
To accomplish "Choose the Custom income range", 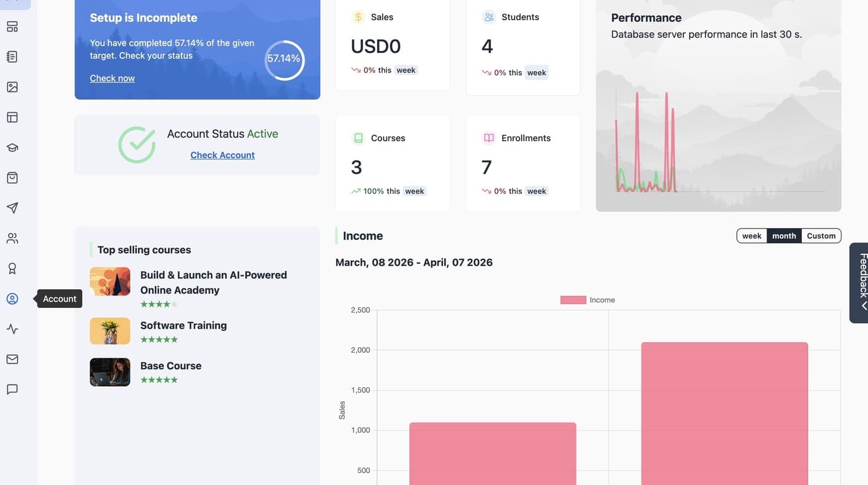I will [821, 236].
